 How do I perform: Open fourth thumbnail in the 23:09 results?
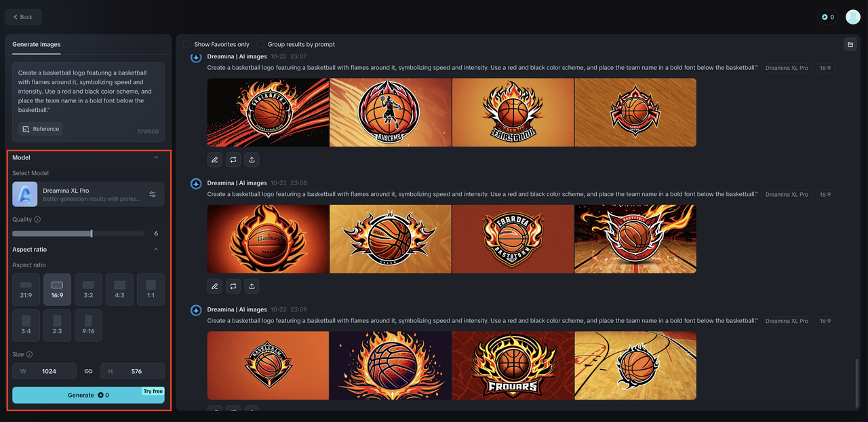tap(635, 366)
